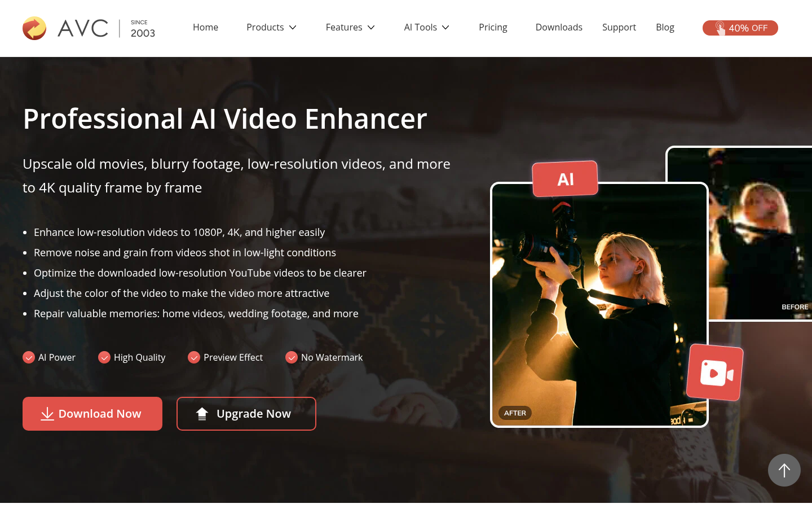Click the Features menu label
Screen dimensions: 812x508
click(x=344, y=27)
